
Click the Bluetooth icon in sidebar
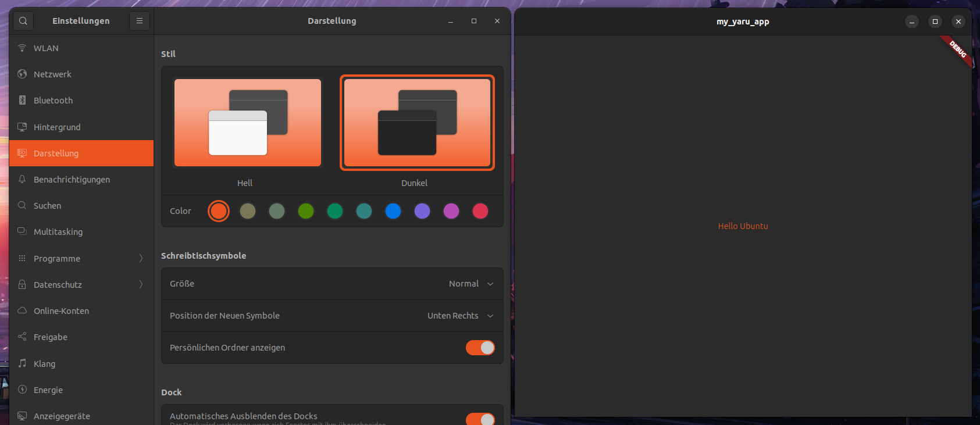pos(22,100)
